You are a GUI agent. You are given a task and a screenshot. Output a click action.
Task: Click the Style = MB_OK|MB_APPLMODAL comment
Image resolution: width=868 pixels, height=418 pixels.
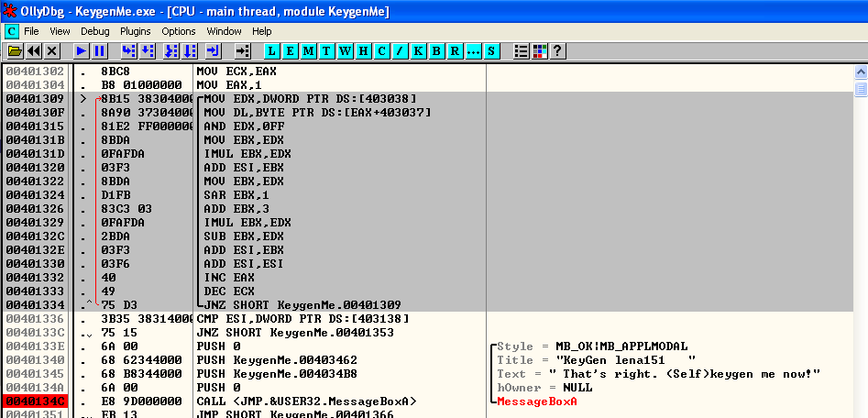pyautogui.click(x=592, y=346)
